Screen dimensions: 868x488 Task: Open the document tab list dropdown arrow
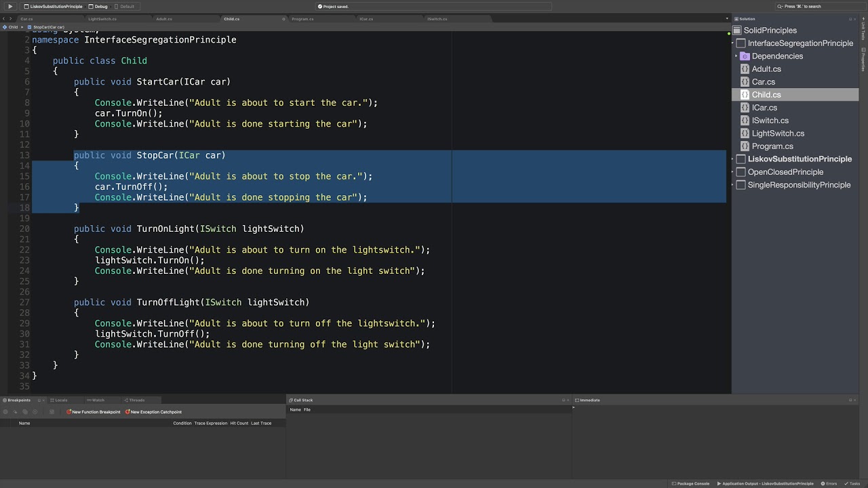pos(727,19)
